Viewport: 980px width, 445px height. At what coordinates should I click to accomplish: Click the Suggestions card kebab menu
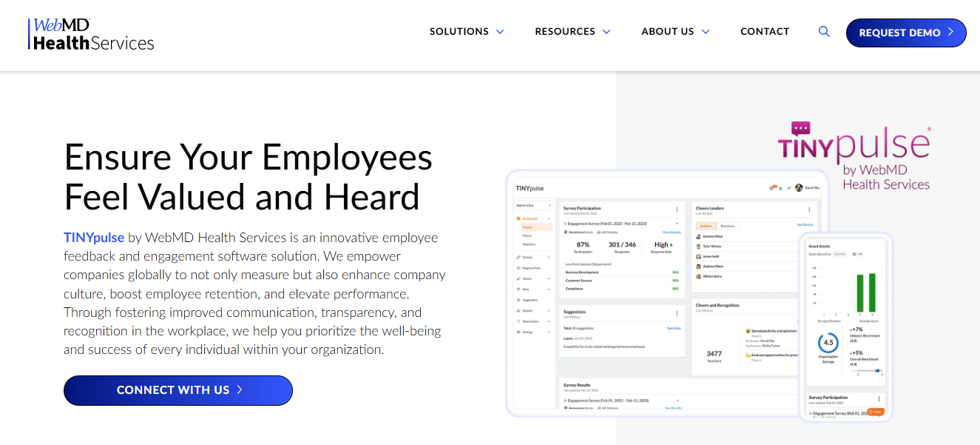click(676, 313)
